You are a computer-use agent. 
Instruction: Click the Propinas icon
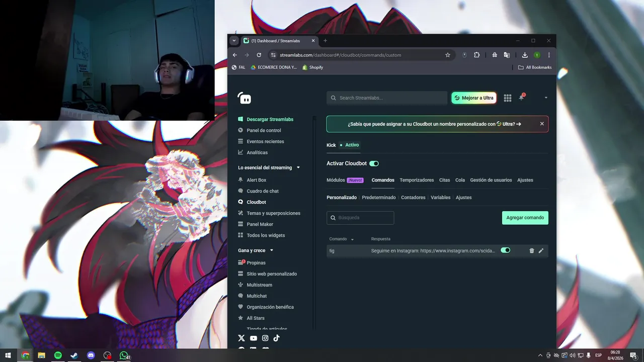[241, 262]
